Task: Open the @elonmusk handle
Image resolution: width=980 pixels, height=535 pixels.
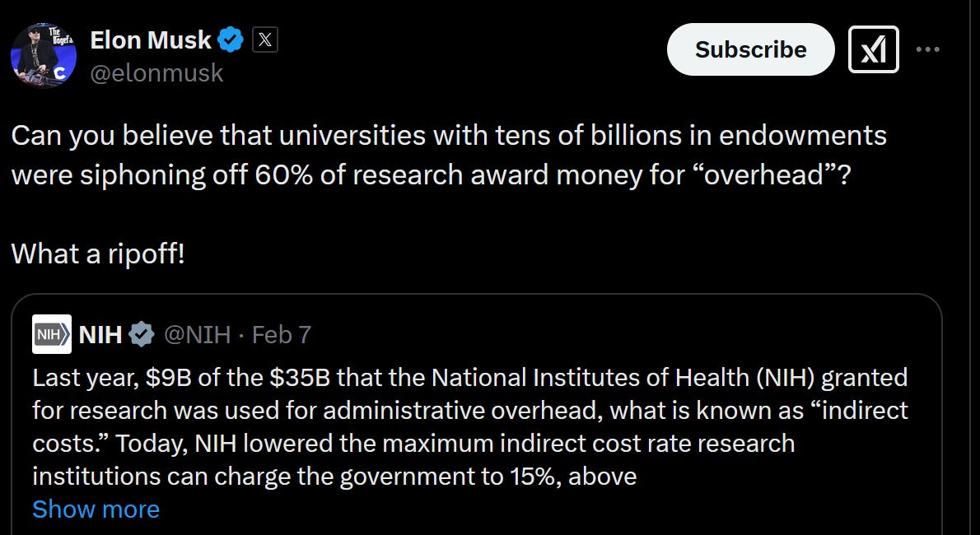Action: click(155, 73)
